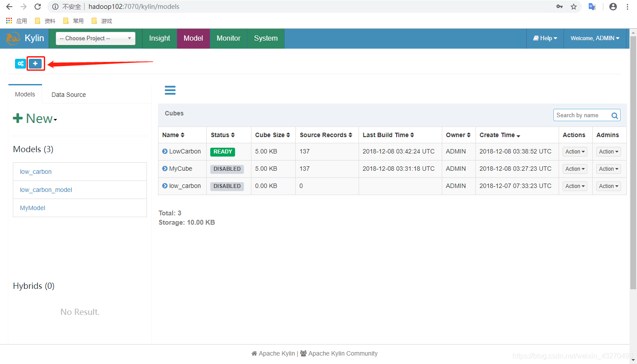The image size is (637, 364).
Task: Switch to the Data Source tab
Action: coord(69,95)
